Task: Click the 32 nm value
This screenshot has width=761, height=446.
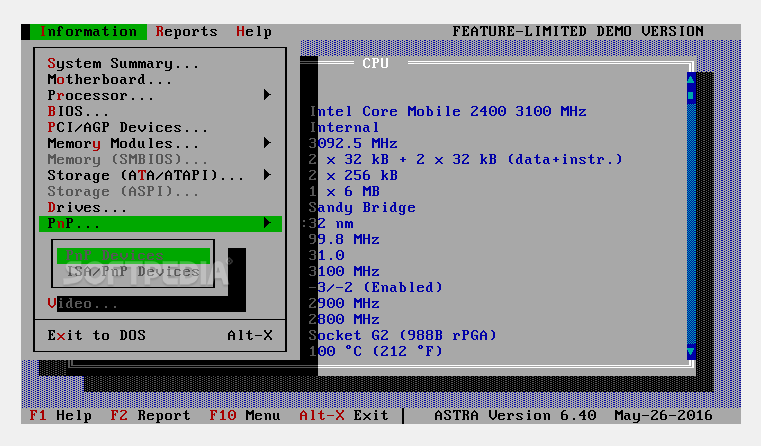Action: point(331,224)
